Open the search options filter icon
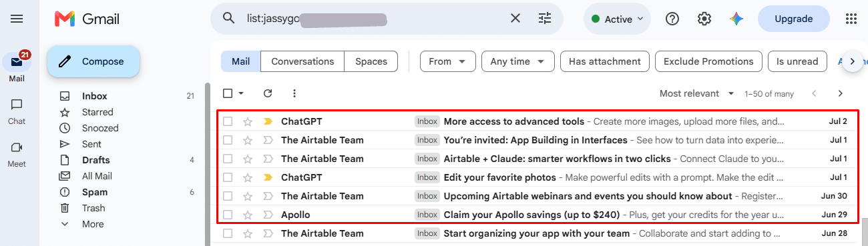This screenshot has width=868, height=246. pyautogui.click(x=545, y=19)
